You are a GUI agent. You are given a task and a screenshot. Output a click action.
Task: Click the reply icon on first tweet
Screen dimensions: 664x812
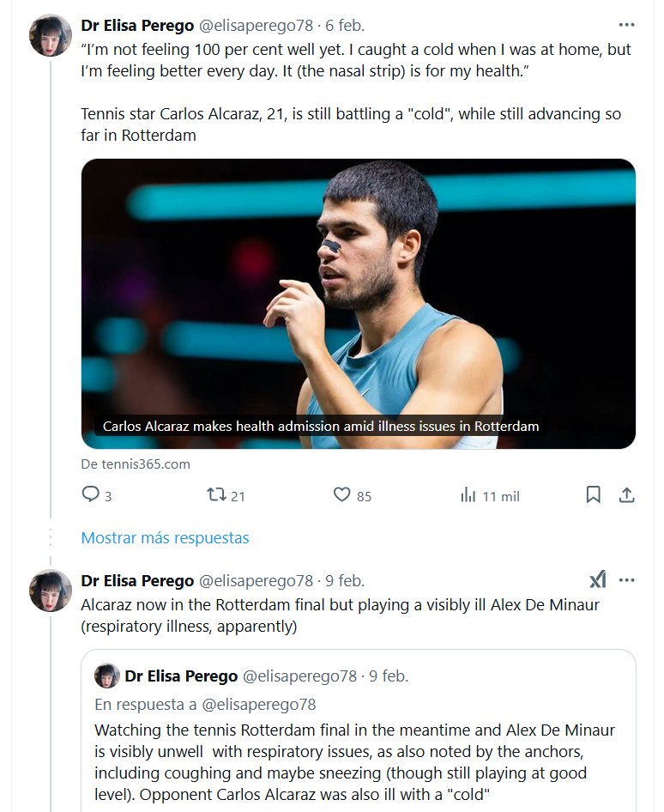[91, 494]
